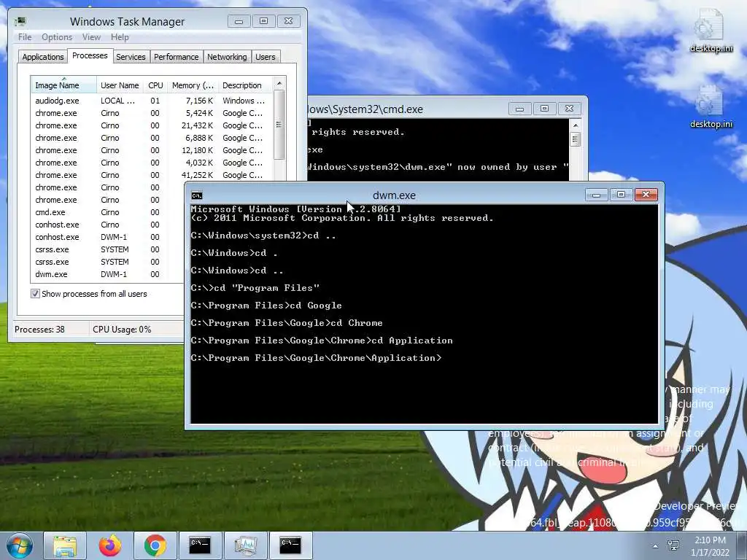Select chrome.exe using 12,180 K memory

click(x=152, y=150)
